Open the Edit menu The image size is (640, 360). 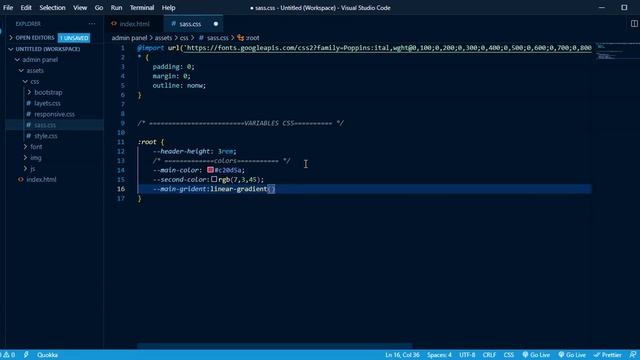tap(26, 8)
